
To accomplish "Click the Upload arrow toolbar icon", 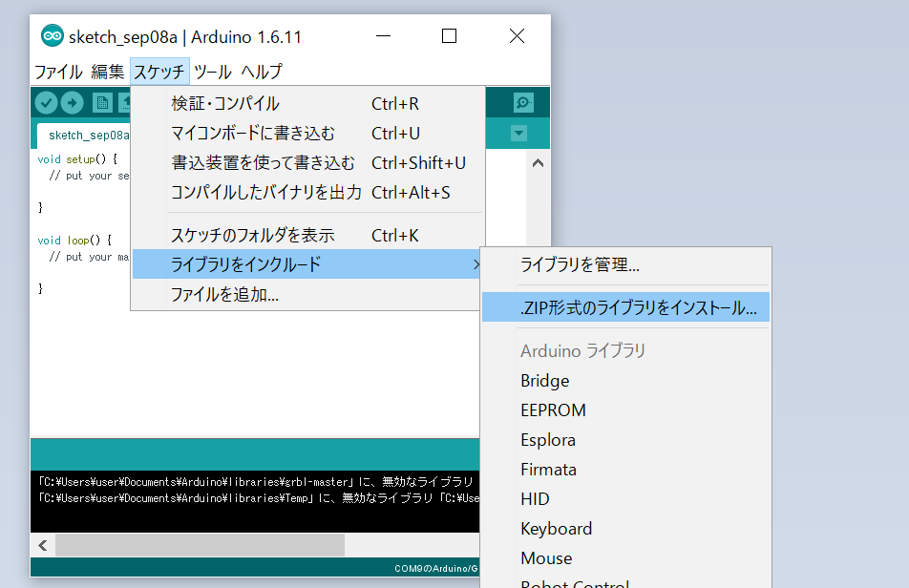I will pos(72,103).
